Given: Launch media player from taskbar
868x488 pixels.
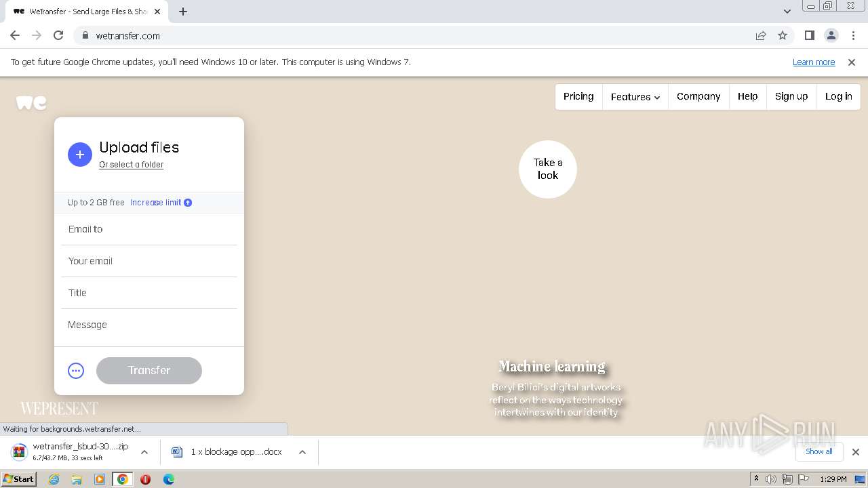Looking at the screenshot, I should 100,479.
